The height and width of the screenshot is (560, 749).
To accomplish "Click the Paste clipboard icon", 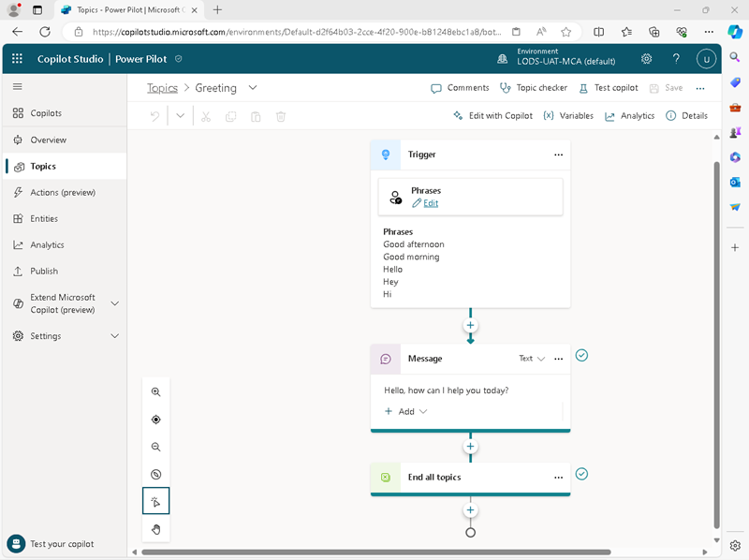I will [x=256, y=116].
